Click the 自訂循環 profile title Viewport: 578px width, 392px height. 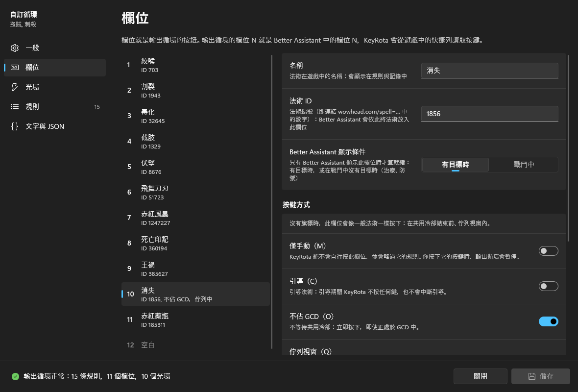tap(24, 14)
